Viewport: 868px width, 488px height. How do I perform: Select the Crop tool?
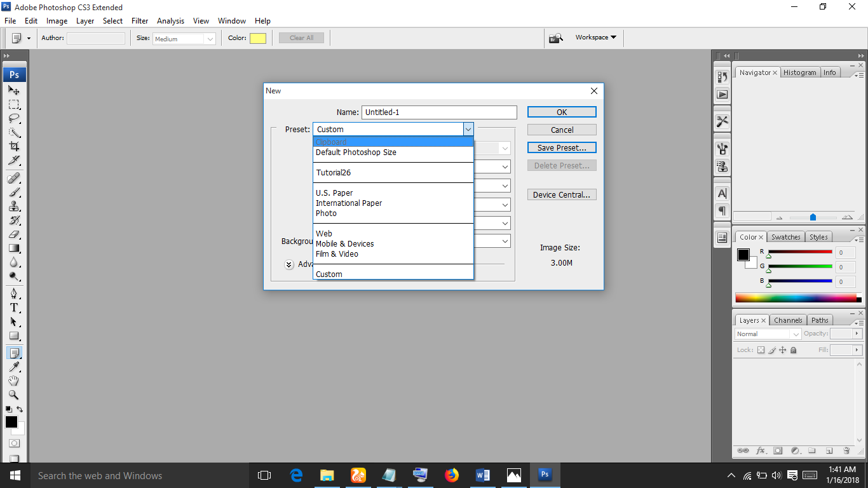14,146
